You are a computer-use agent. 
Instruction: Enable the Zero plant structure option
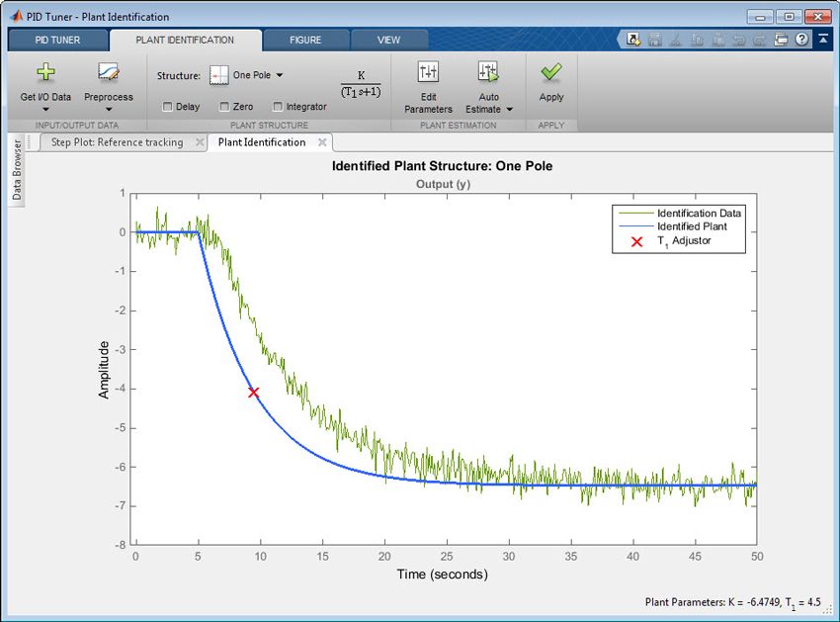point(224,106)
